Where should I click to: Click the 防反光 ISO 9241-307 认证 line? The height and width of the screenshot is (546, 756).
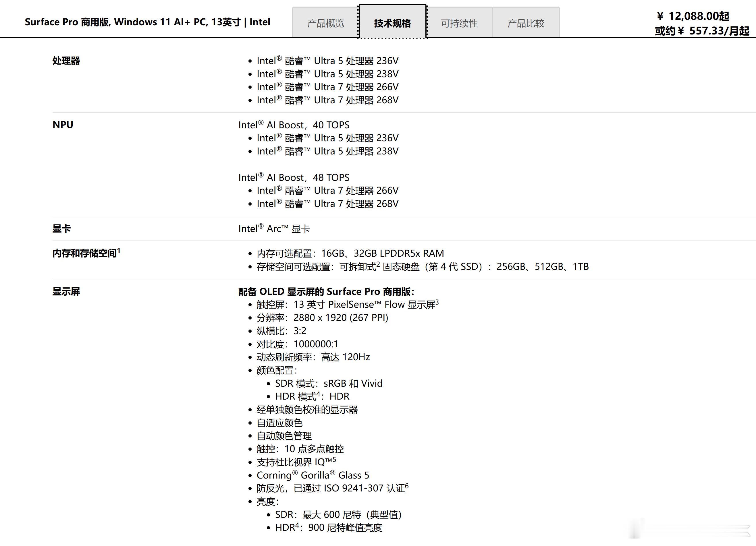[x=332, y=488]
